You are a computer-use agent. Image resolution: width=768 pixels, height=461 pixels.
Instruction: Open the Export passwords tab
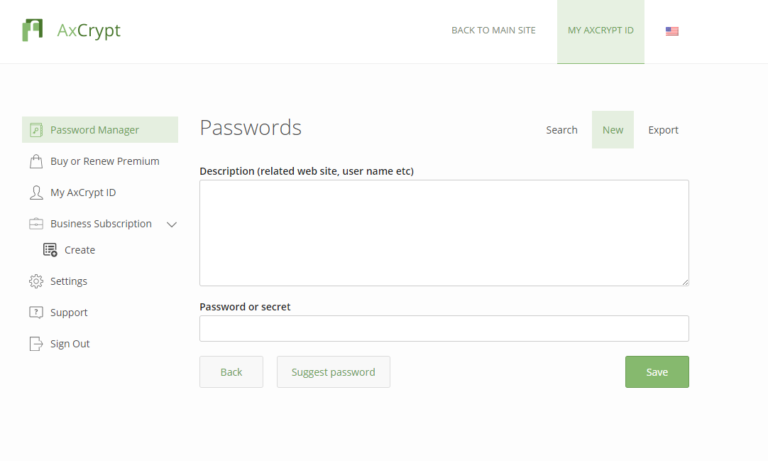pyautogui.click(x=663, y=130)
